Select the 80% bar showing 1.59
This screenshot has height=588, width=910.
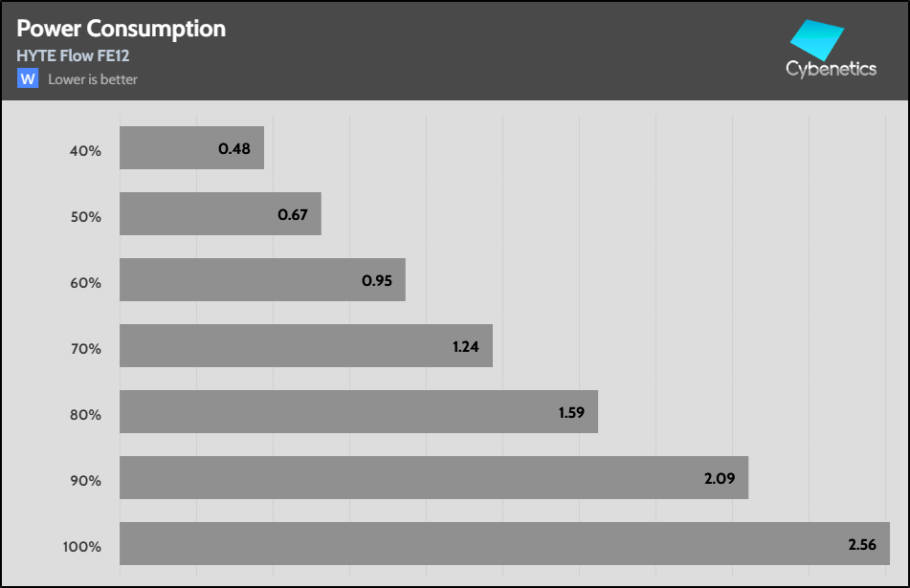(359, 411)
